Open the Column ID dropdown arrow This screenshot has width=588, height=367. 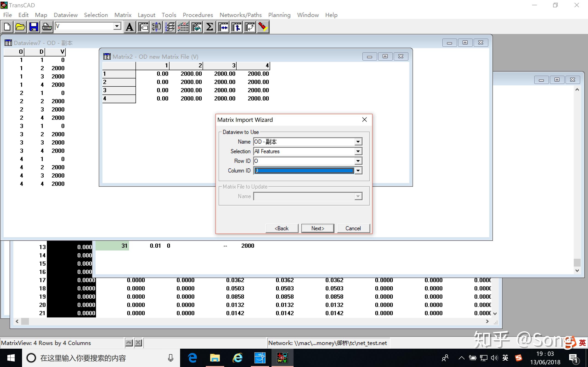click(358, 171)
